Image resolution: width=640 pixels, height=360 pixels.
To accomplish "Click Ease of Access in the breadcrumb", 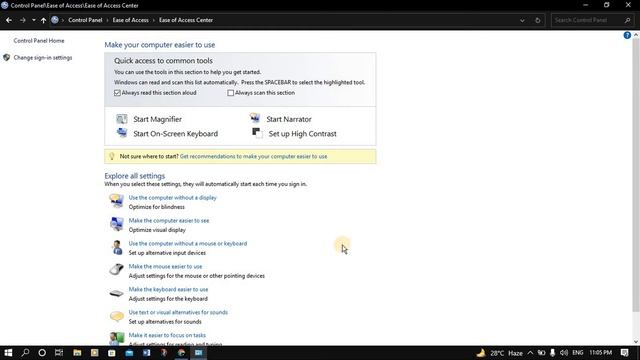I will pos(131,20).
